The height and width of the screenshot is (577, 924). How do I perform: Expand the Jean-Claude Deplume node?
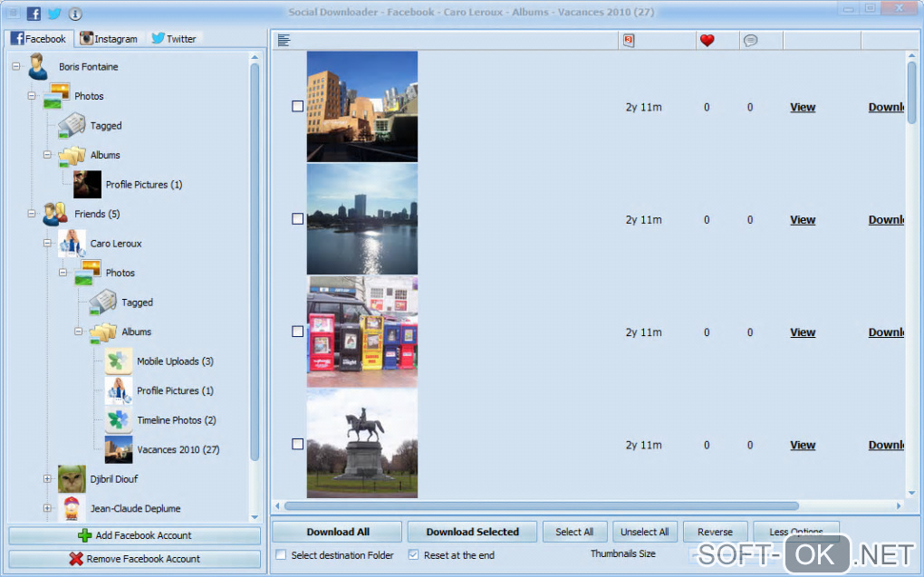(x=47, y=508)
